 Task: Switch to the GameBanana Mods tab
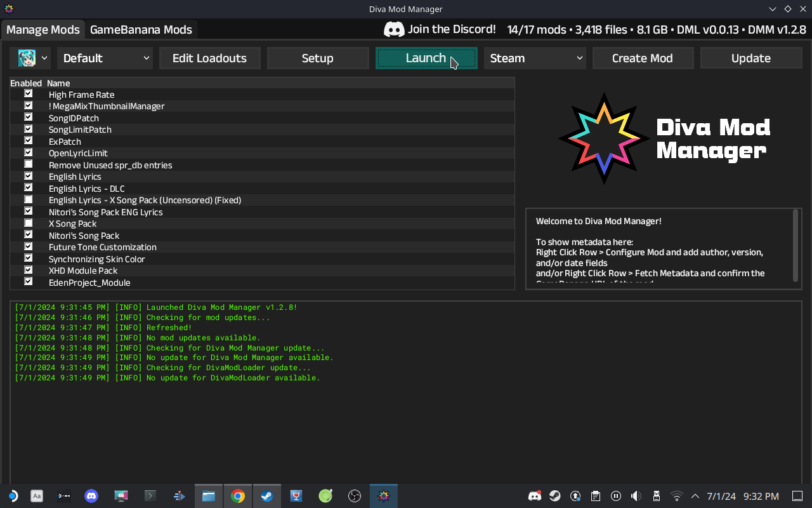141,29
